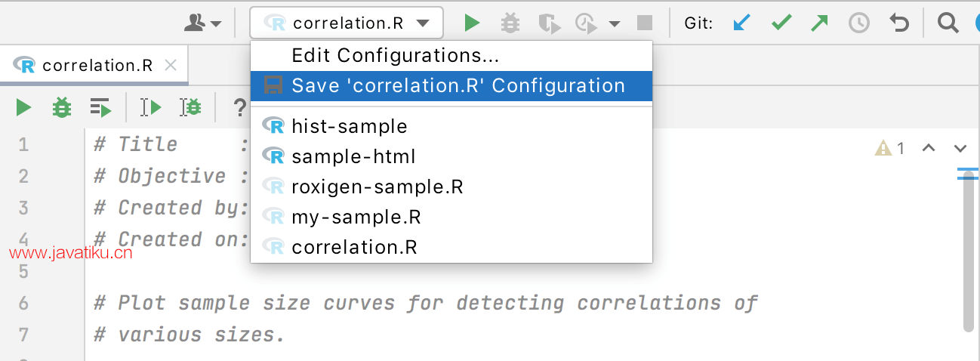Click the Debug bug icon in main toolbar

(510, 23)
